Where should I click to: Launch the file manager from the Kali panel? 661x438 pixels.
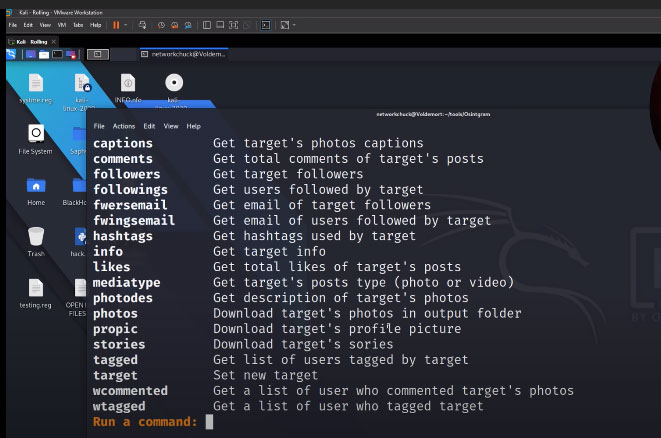44,54
